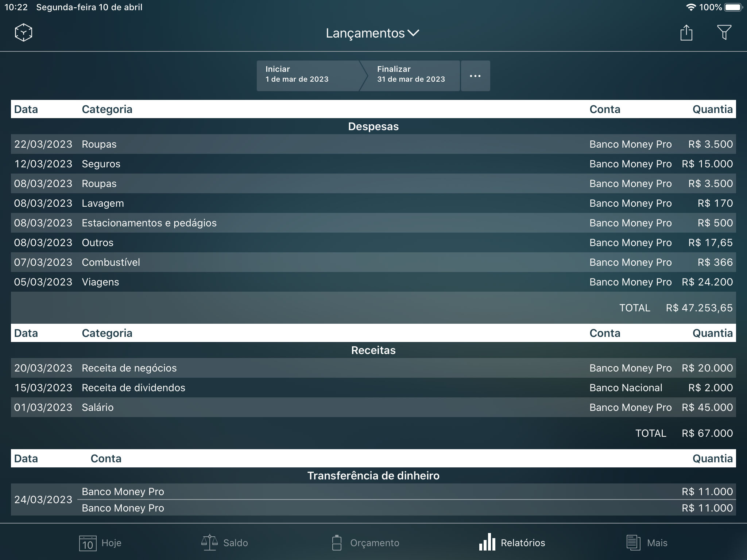
Task: Tap Wi-Fi status icon
Action: pos(690,7)
